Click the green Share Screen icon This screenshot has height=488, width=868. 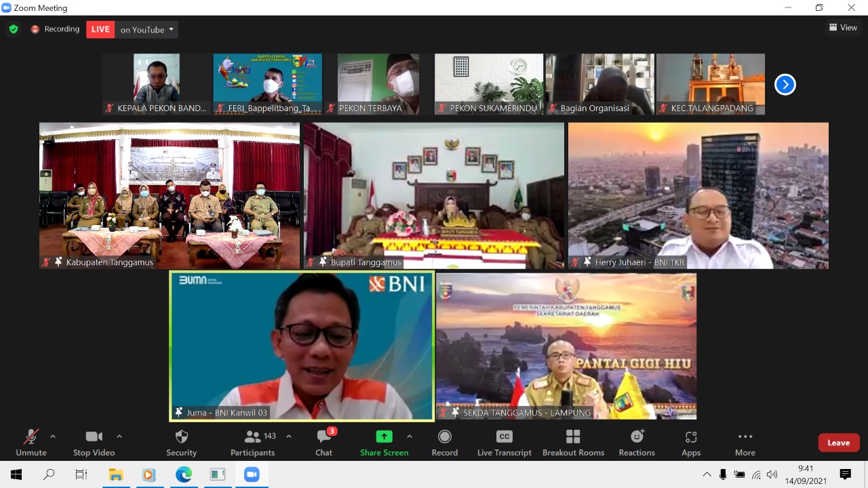tap(384, 437)
